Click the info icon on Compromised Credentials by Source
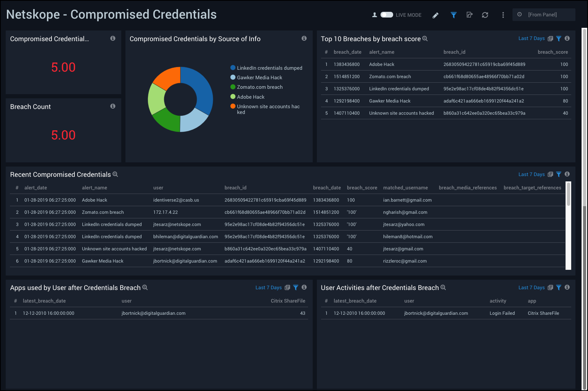The width and height of the screenshot is (588, 391). pos(304,38)
